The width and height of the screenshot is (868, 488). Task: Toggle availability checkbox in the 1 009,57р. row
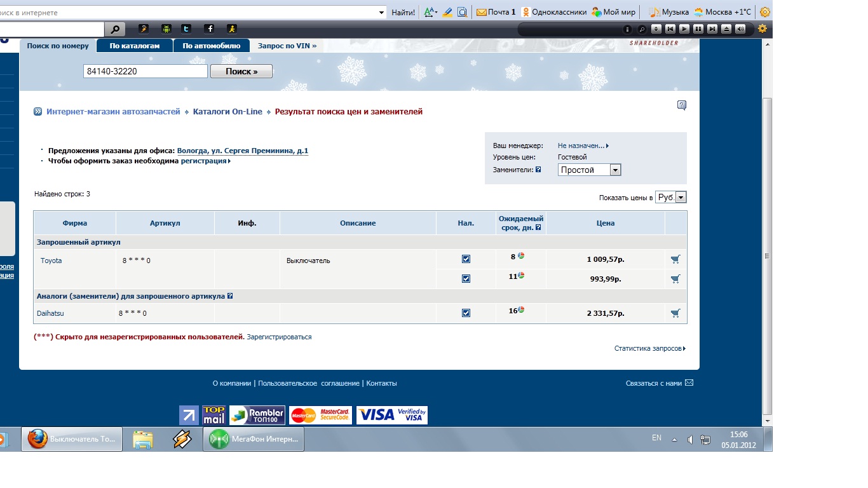point(466,259)
